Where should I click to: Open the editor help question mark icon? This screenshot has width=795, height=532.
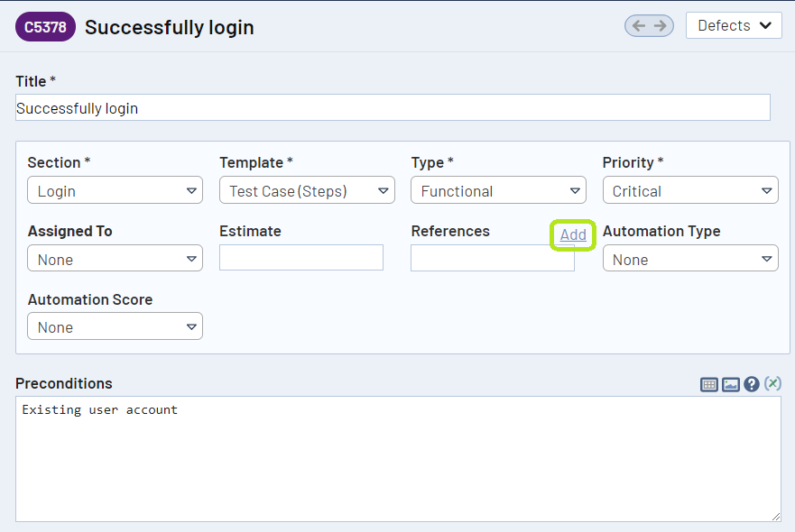point(752,384)
